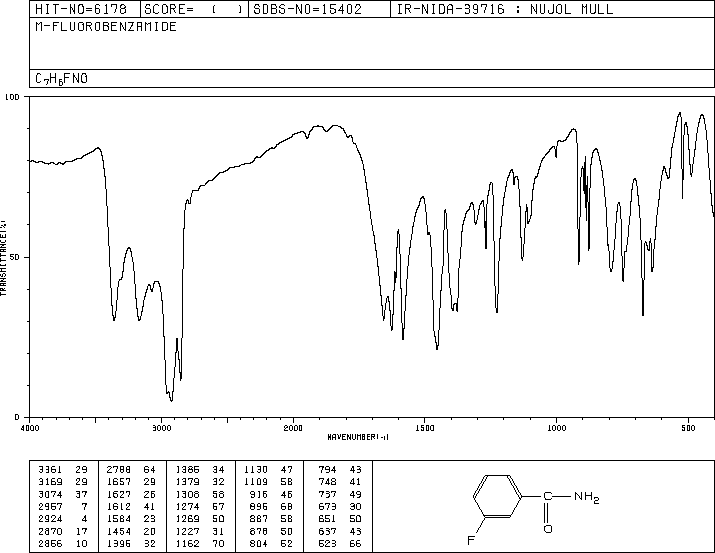Select the 1379 peak entry in table

tap(200, 481)
